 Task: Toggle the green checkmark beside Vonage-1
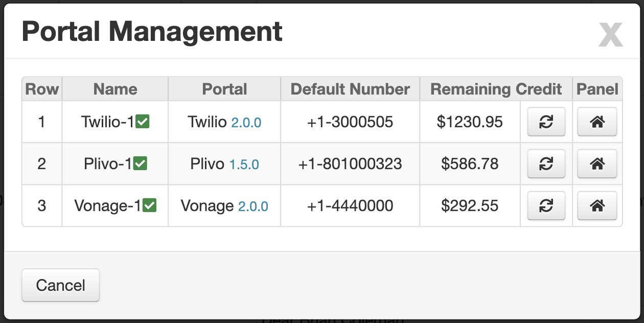click(150, 205)
